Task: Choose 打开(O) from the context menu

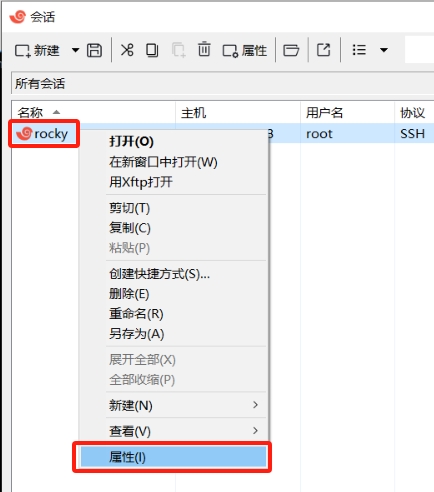Action: (x=131, y=141)
